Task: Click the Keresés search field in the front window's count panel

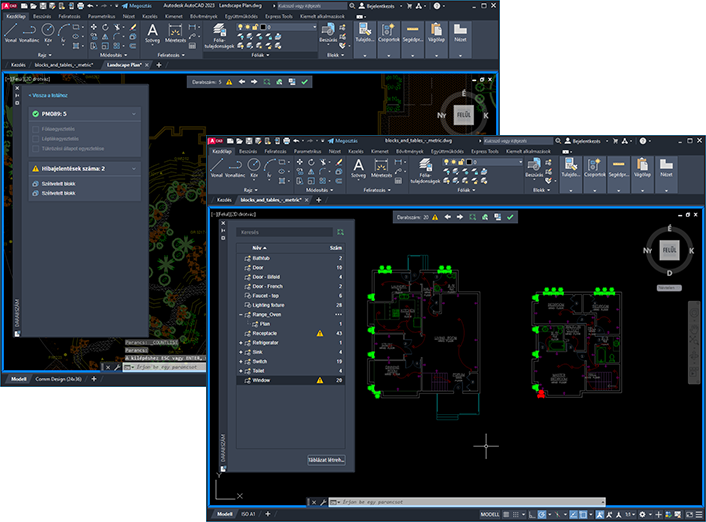Action: (285, 232)
